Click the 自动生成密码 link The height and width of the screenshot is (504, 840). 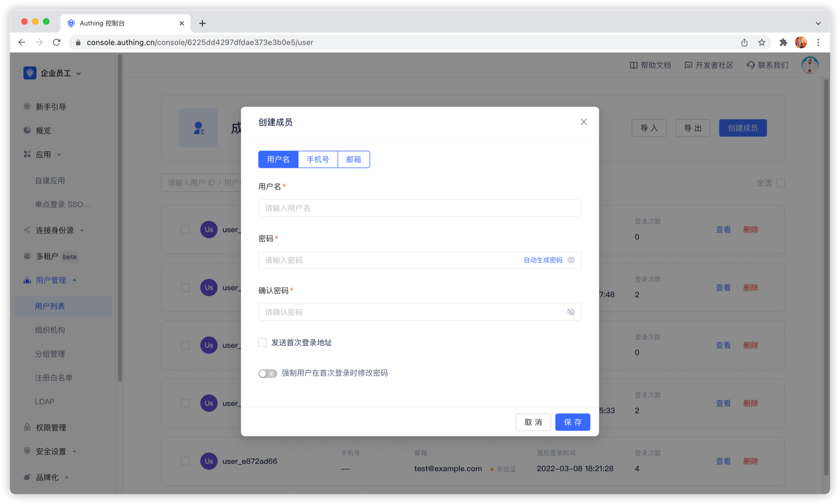(x=542, y=260)
